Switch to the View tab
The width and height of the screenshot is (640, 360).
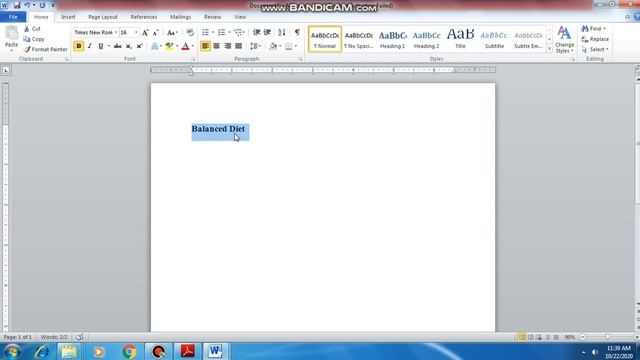240,17
